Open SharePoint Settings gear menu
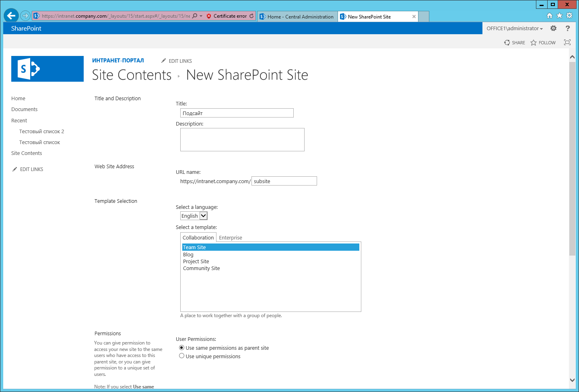Screen dimensions: 579x392 tap(553, 28)
